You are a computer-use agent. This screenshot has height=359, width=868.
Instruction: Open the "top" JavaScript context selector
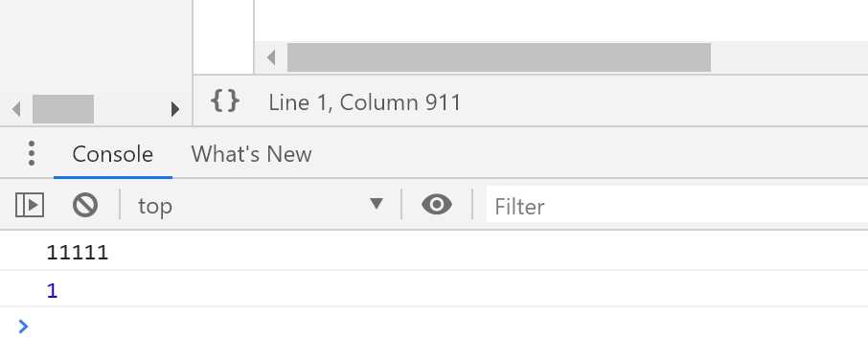click(x=261, y=205)
